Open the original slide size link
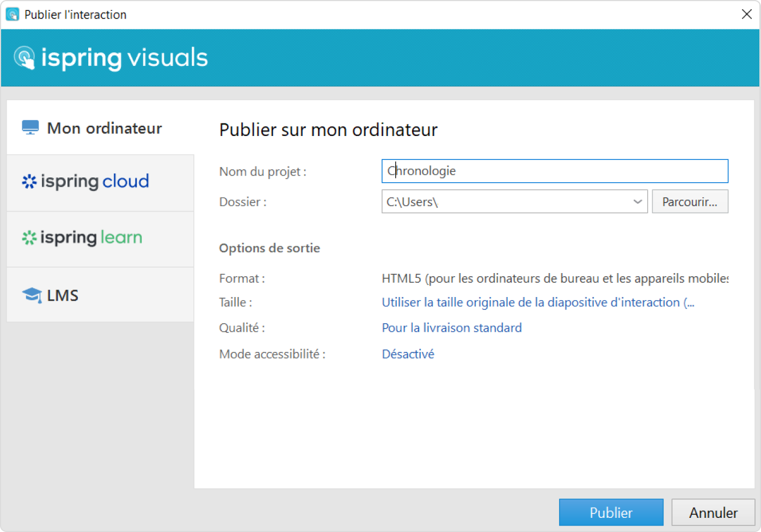 pos(538,302)
